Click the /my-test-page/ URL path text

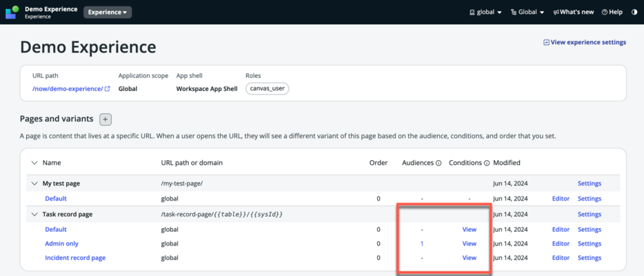pyautogui.click(x=182, y=184)
